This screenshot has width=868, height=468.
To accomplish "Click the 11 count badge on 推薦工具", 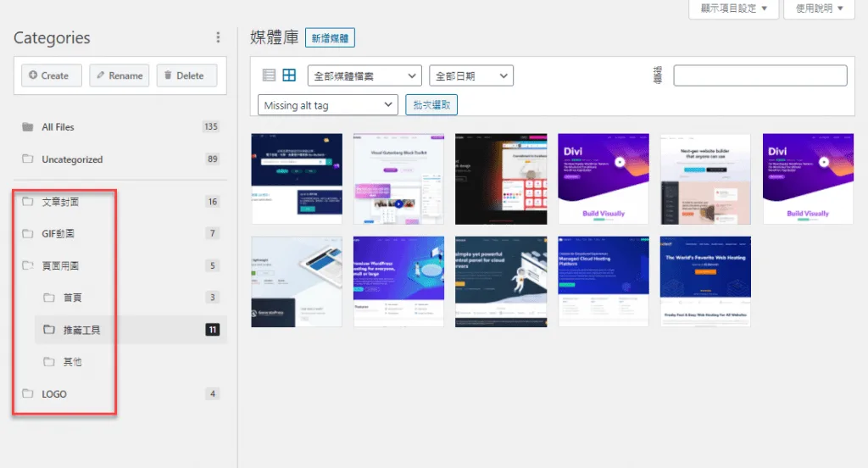I will [213, 330].
